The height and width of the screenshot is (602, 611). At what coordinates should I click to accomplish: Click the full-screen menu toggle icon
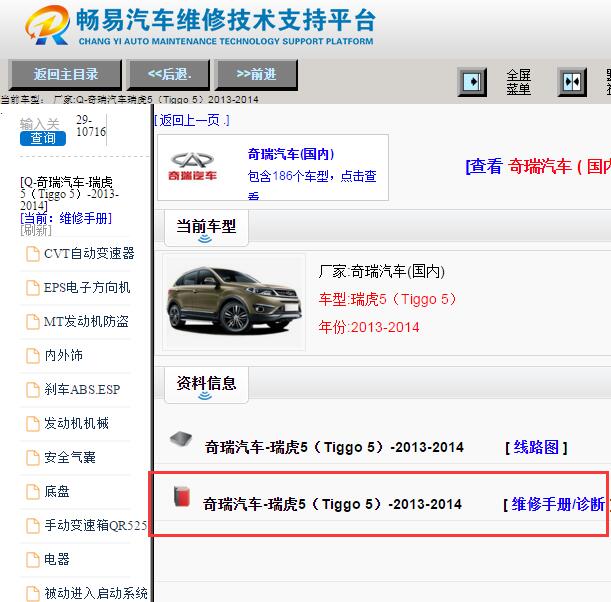[472, 82]
